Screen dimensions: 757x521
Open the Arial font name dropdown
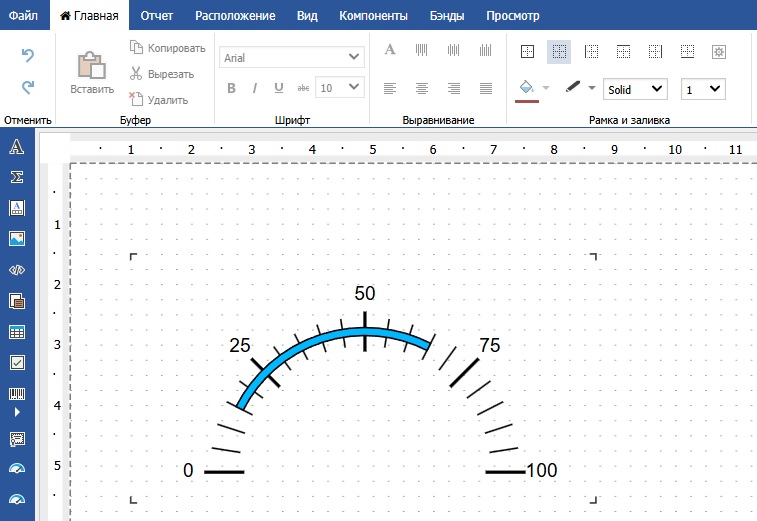(292, 58)
